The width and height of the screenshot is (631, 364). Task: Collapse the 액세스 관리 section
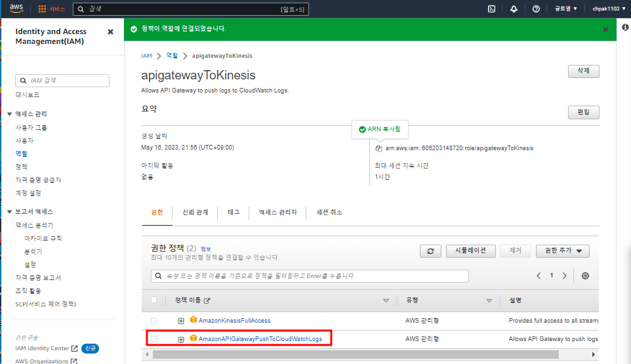click(x=9, y=114)
